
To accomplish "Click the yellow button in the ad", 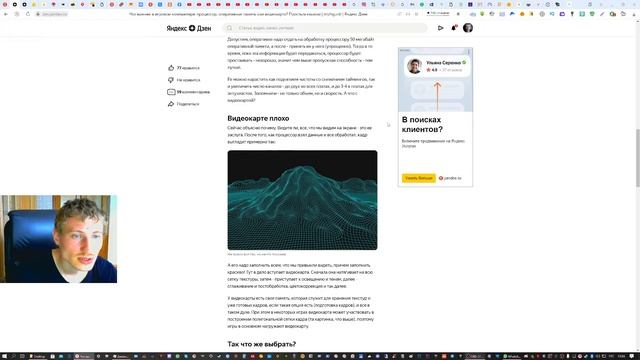I will click(418, 178).
